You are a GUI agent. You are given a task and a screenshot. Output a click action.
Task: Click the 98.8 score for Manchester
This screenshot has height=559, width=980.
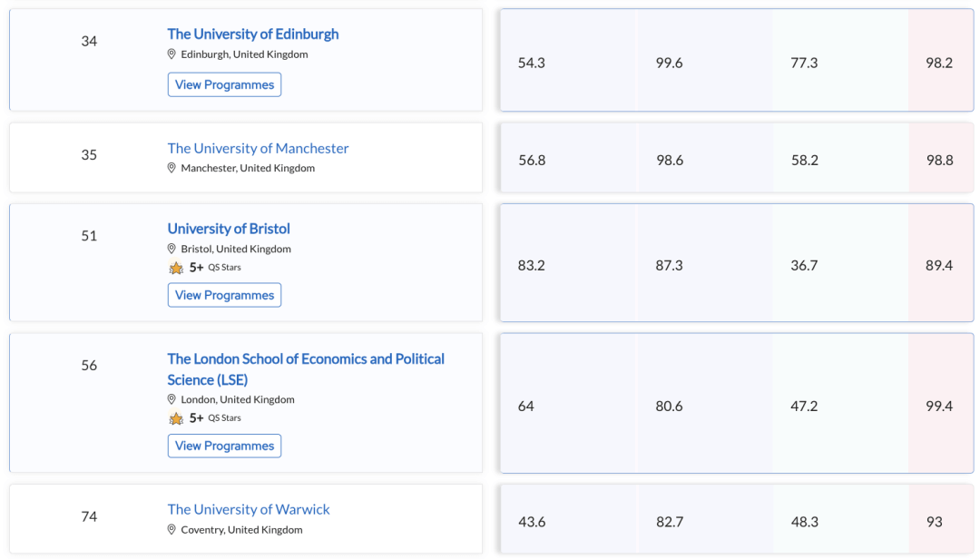click(939, 160)
